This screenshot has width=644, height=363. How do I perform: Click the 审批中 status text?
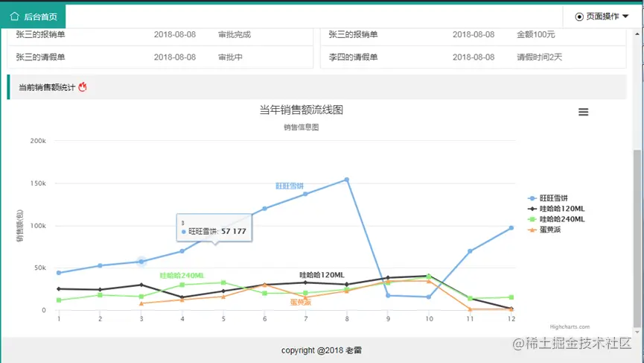point(230,57)
